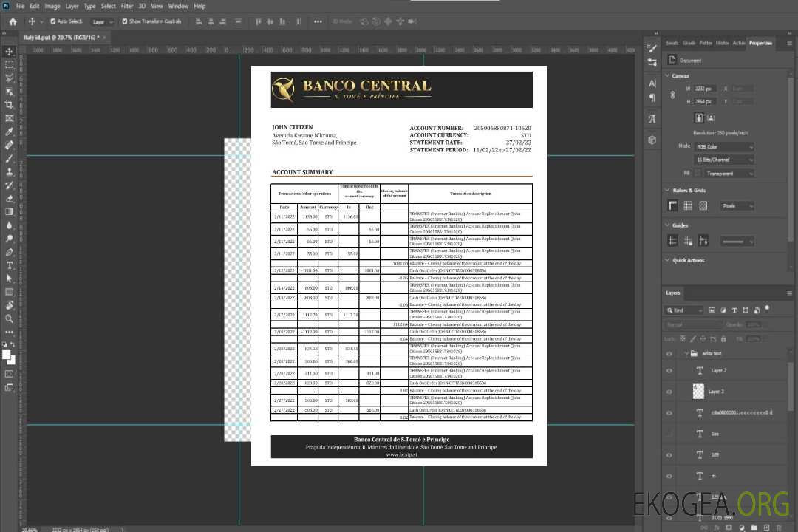The width and height of the screenshot is (798, 532).
Task: Toggle the grid display icon
Action: tap(688, 205)
